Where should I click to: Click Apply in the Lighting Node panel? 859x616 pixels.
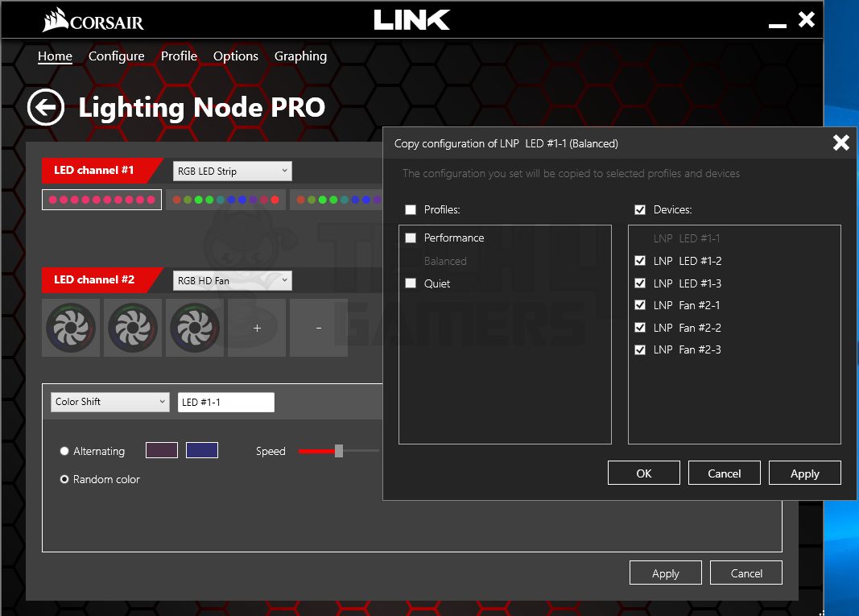pos(666,573)
